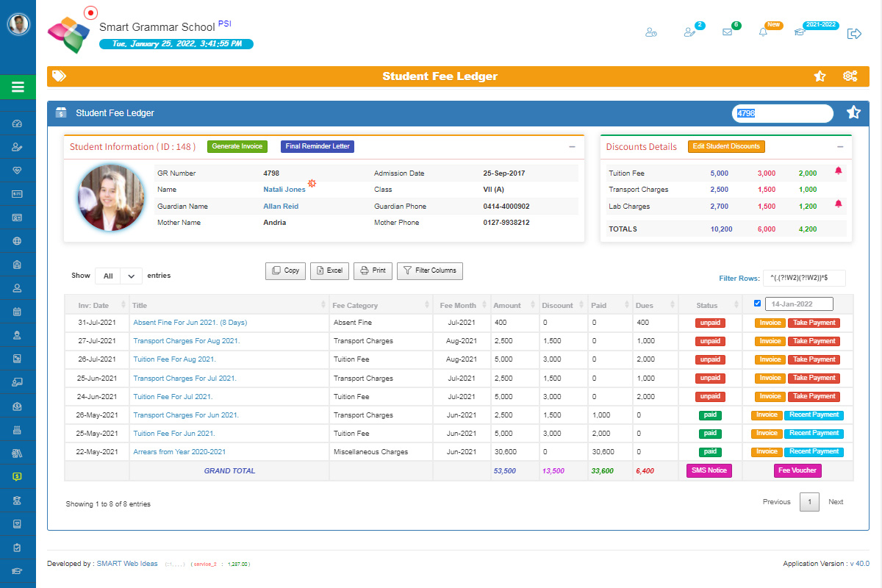
Task: Open the Show entries dropdown
Action: point(118,276)
